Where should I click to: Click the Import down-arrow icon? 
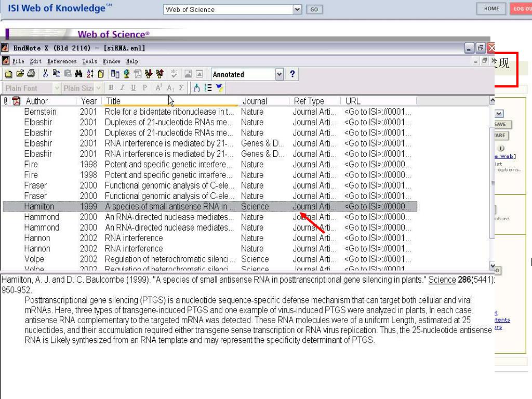click(x=148, y=74)
